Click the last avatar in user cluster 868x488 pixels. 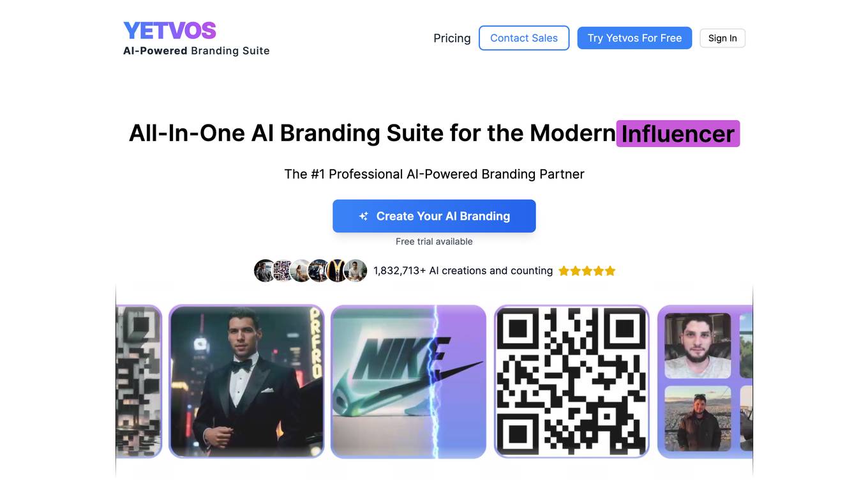pyautogui.click(x=356, y=271)
